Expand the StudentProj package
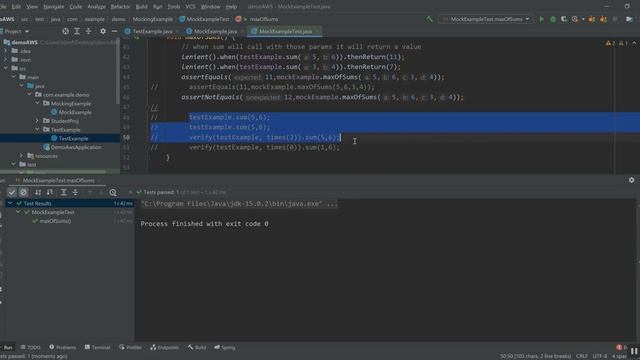This screenshot has width=640, height=360. point(37,121)
